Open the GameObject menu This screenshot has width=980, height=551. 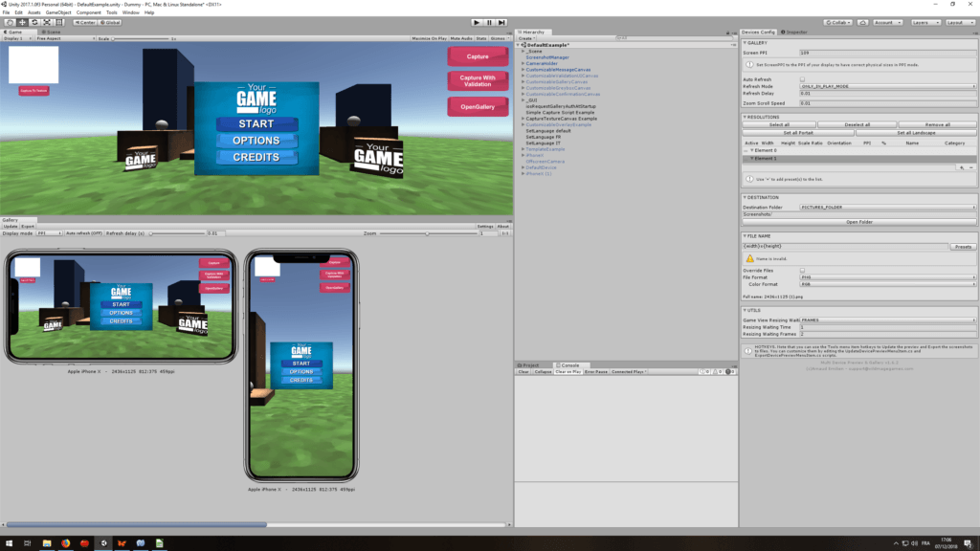click(58, 12)
